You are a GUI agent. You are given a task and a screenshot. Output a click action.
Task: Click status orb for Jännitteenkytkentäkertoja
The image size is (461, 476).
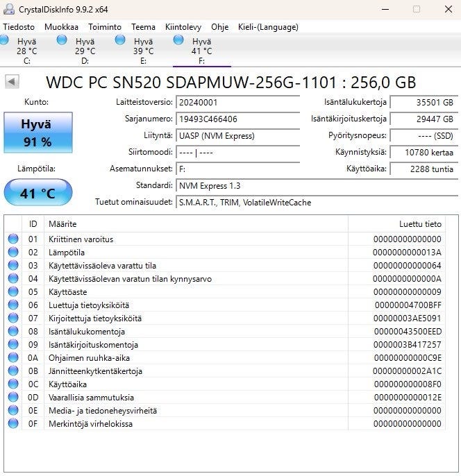[13, 371]
